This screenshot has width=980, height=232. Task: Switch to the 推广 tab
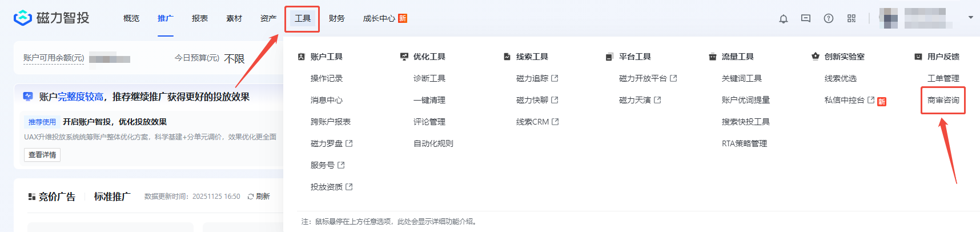point(166,18)
